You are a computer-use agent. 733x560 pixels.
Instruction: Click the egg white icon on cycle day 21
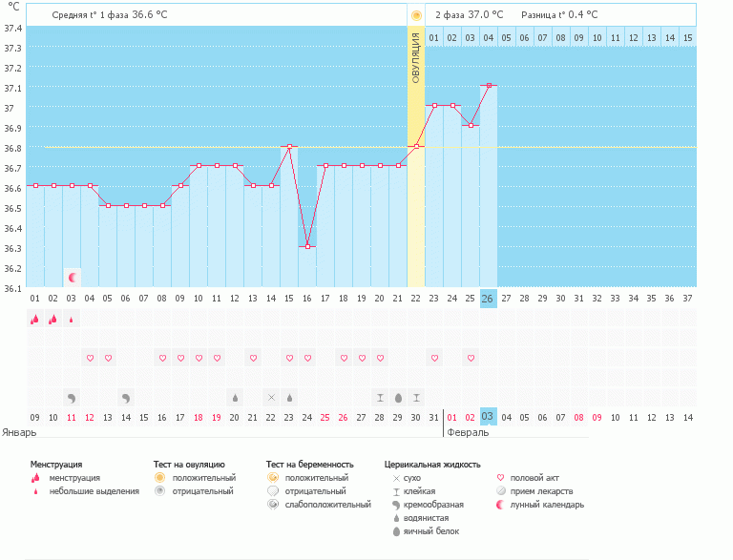coord(398,398)
